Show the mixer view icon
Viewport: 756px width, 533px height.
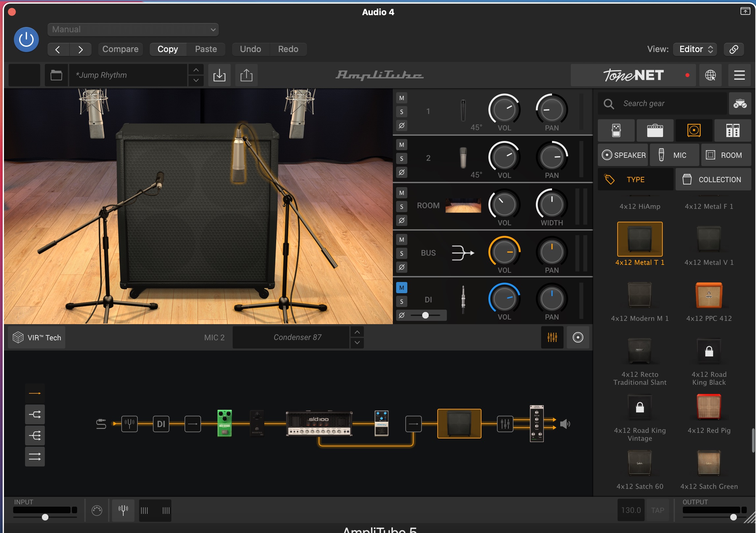click(x=552, y=338)
